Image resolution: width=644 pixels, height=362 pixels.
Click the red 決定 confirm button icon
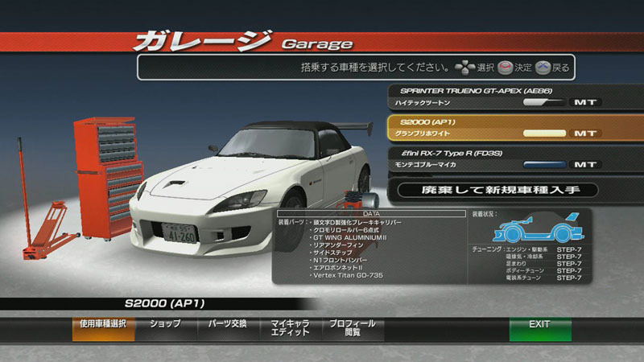[x=506, y=67]
